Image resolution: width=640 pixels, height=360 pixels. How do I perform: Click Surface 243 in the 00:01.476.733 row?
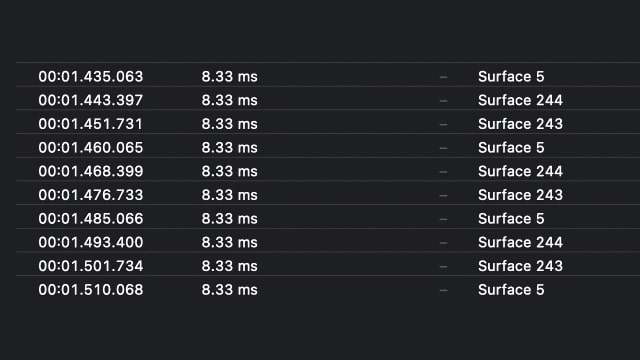(520, 195)
